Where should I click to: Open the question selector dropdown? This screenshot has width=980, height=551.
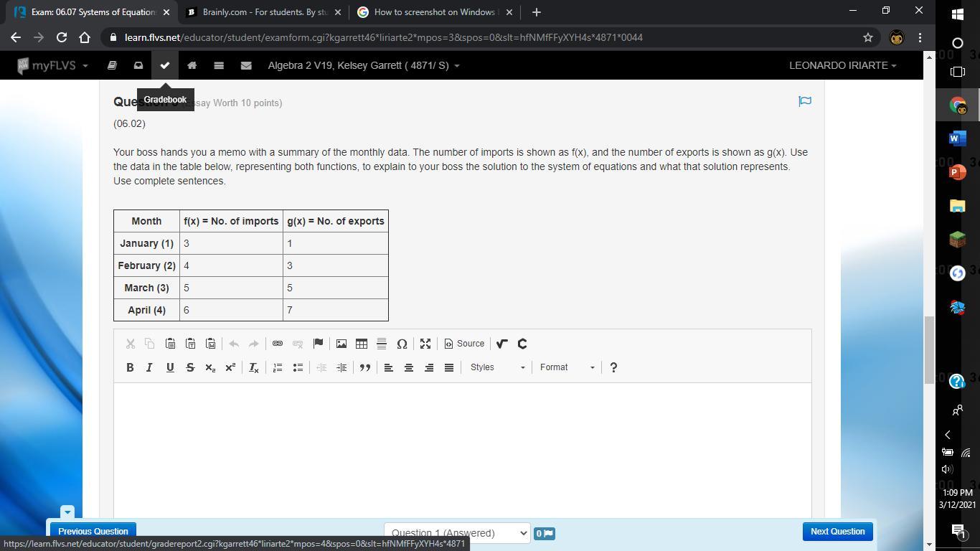pyautogui.click(x=457, y=532)
